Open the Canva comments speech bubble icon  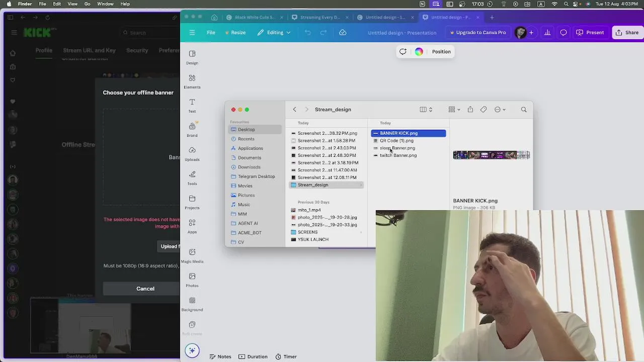point(563,33)
